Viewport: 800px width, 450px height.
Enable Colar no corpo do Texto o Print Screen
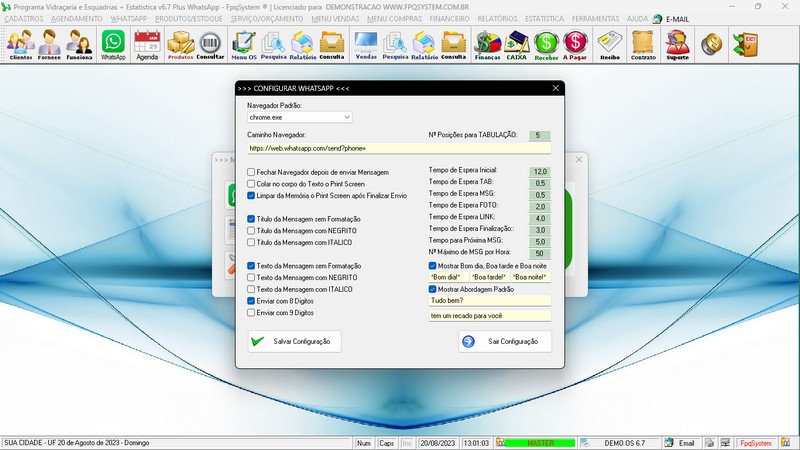point(251,184)
